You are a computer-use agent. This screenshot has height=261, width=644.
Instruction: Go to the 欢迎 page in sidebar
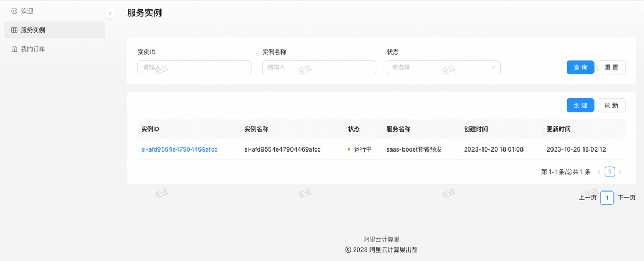[27, 11]
